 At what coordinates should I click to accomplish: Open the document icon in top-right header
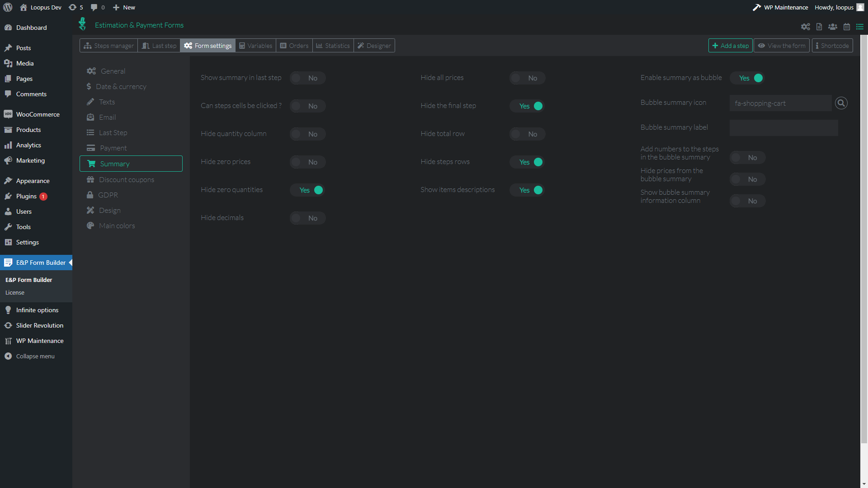(819, 27)
